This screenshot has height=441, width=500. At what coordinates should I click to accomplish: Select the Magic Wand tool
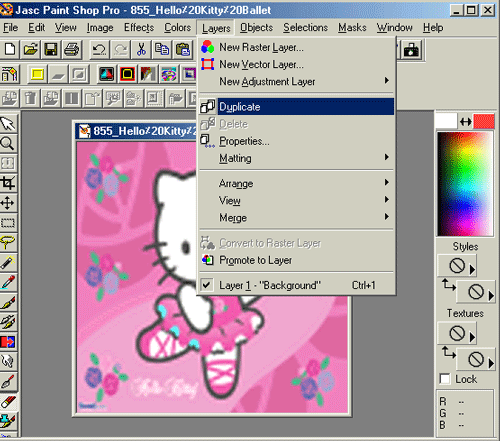[x=8, y=262]
